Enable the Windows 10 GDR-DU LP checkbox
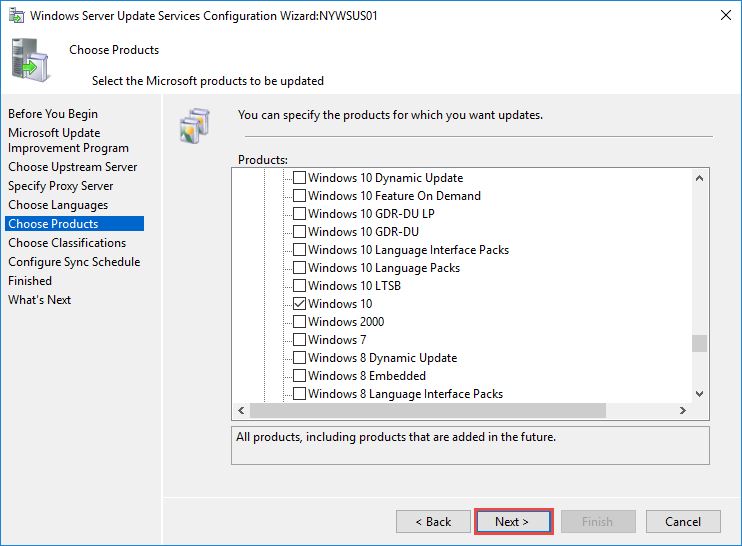 pos(299,214)
